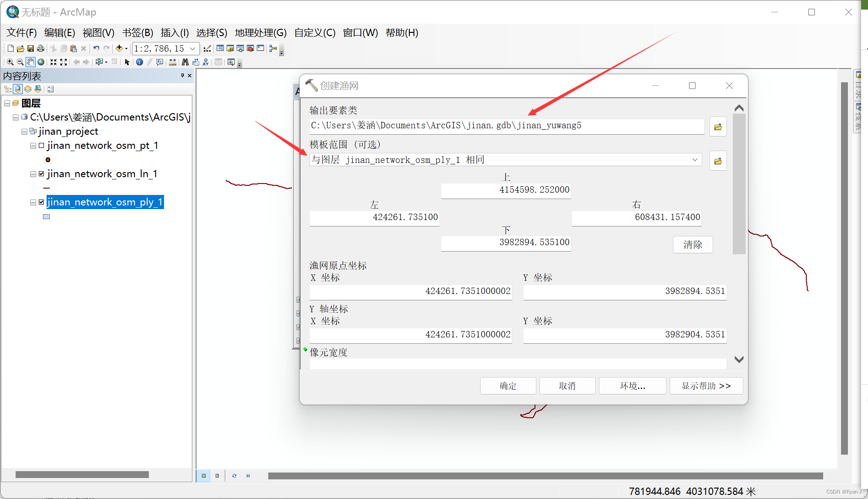Click the 输出要素类 path field
Viewport: 868px width, 499px height.
[x=506, y=126]
